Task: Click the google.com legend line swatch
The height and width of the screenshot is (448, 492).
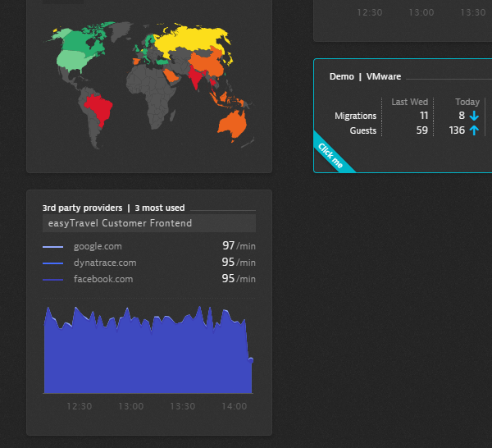Action: (x=52, y=247)
